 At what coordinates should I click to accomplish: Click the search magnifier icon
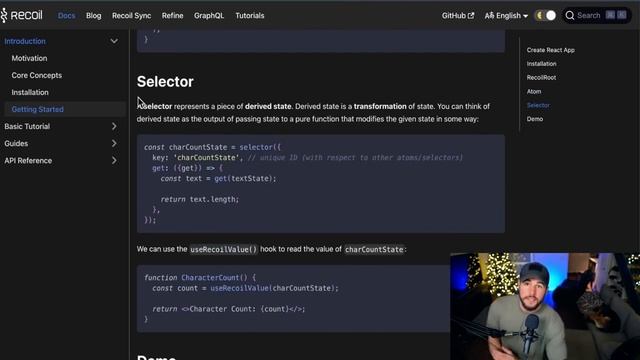(x=570, y=16)
